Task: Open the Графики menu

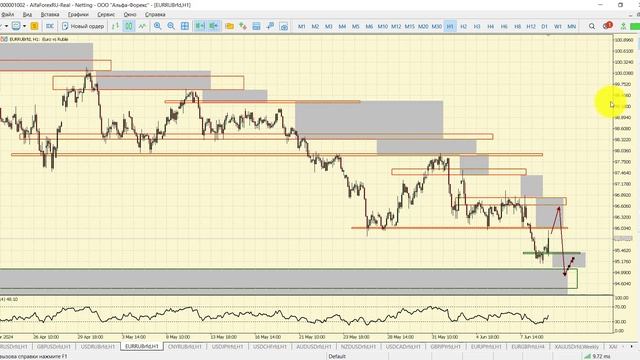Action: pyautogui.click(x=78, y=14)
